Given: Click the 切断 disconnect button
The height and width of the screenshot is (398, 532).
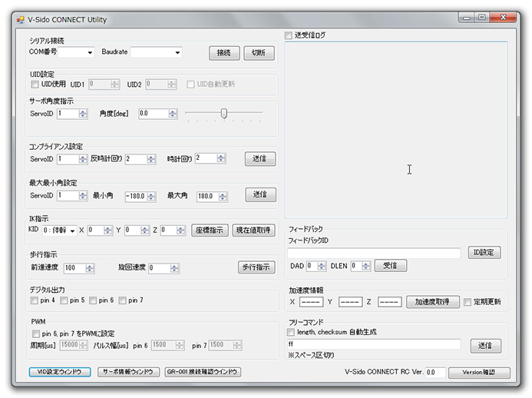Looking at the screenshot, I should [x=259, y=53].
